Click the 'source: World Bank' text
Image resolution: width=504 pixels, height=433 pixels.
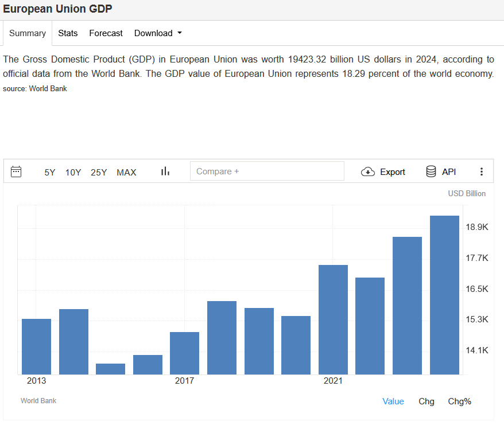pyautogui.click(x=34, y=89)
